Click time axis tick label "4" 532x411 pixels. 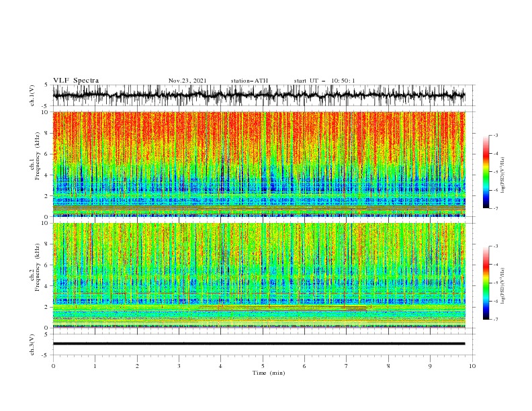coord(221,366)
